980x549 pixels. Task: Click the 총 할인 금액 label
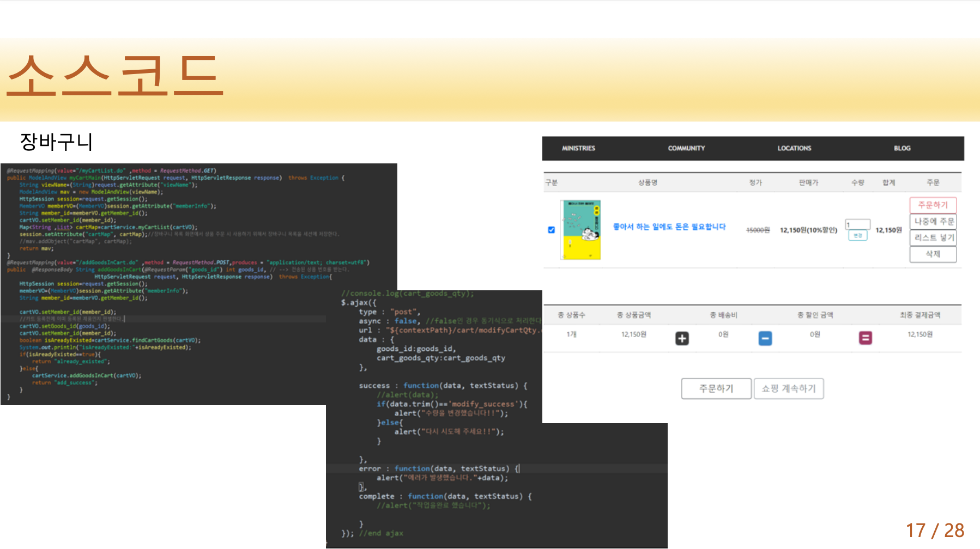pyautogui.click(x=815, y=315)
